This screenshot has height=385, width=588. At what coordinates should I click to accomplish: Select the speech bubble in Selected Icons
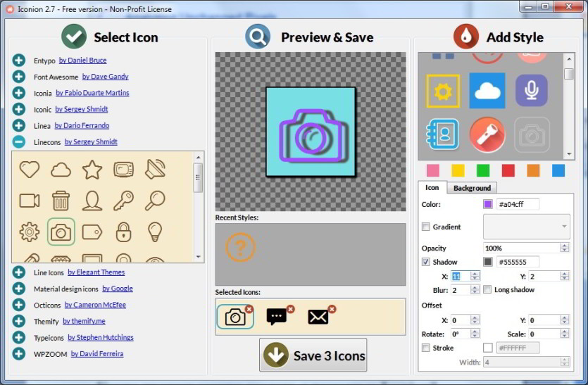coord(276,317)
